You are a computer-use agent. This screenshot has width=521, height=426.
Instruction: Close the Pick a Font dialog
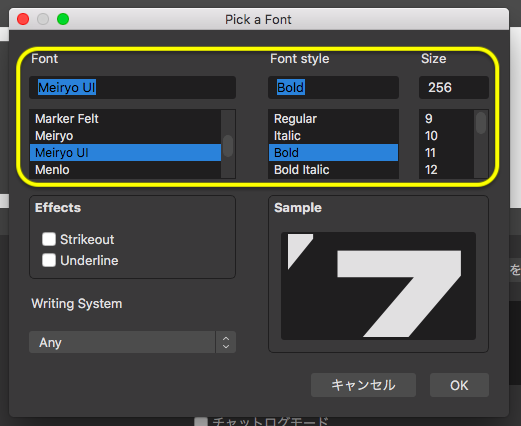(23, 19)
